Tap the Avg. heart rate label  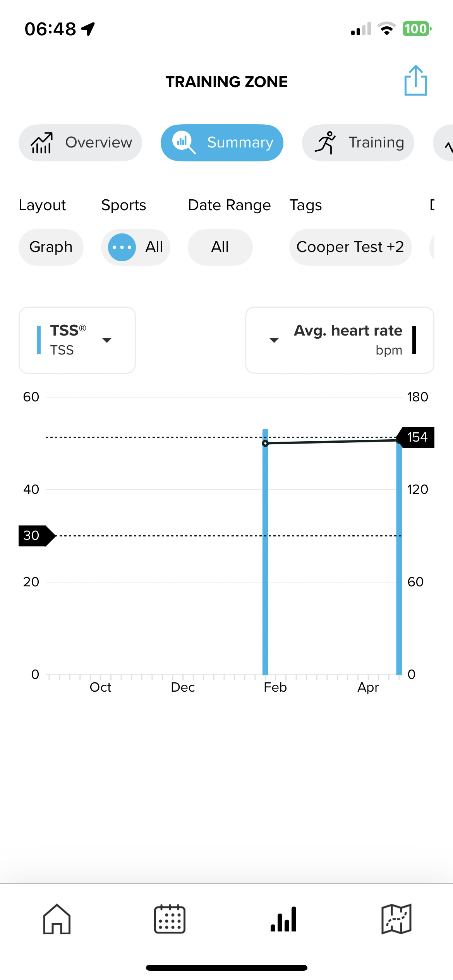[348, 331]
